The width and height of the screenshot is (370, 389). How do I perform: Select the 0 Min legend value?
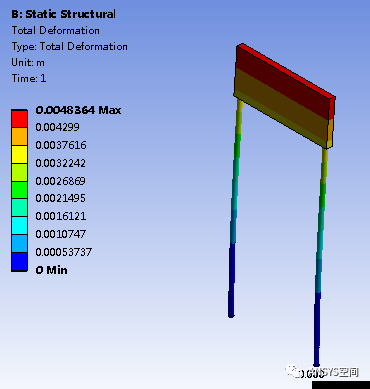pyautogui.click(x=52, y=270)
